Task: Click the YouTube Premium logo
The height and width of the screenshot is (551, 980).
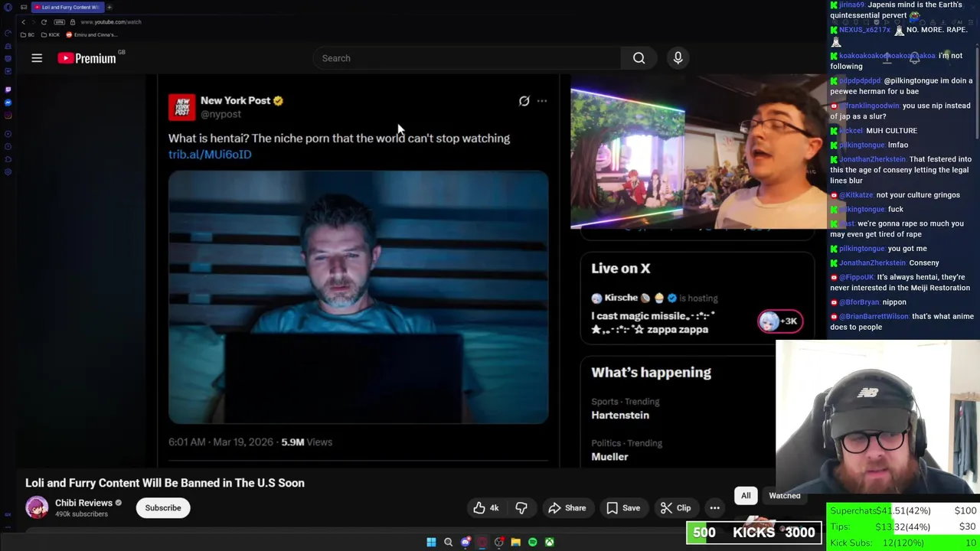Action: point(87,58)
